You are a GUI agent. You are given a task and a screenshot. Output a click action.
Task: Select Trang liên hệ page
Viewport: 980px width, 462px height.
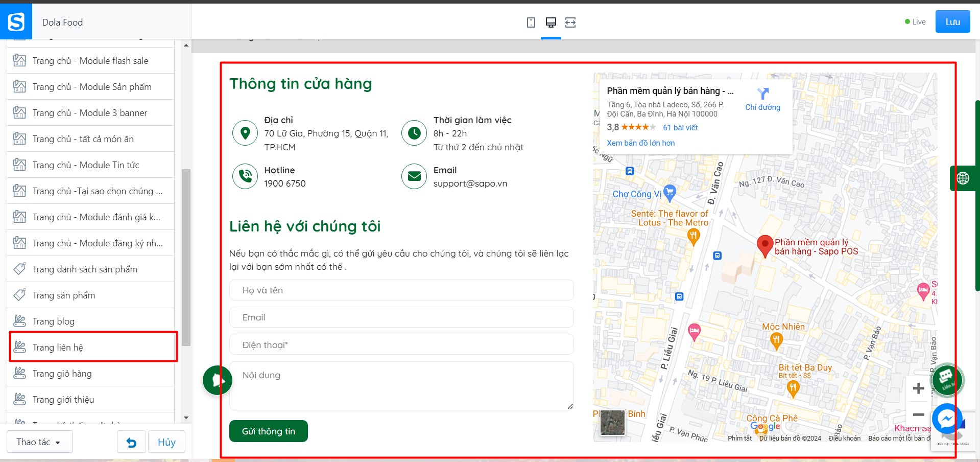91,348
